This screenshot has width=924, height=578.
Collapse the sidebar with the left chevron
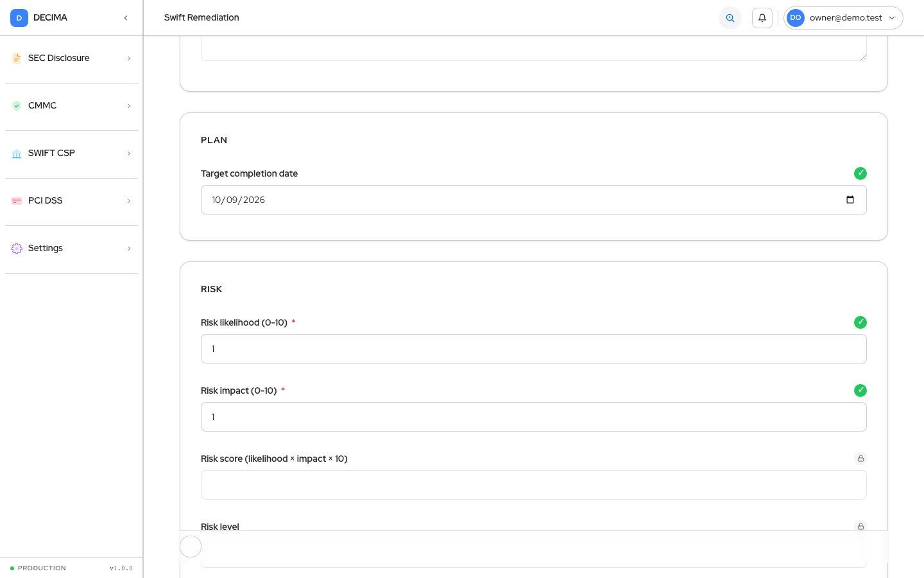tap(126, 18)
